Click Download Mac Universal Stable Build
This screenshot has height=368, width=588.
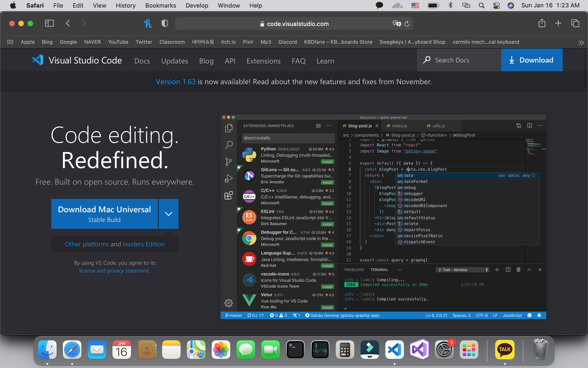(x=104, y=214)
